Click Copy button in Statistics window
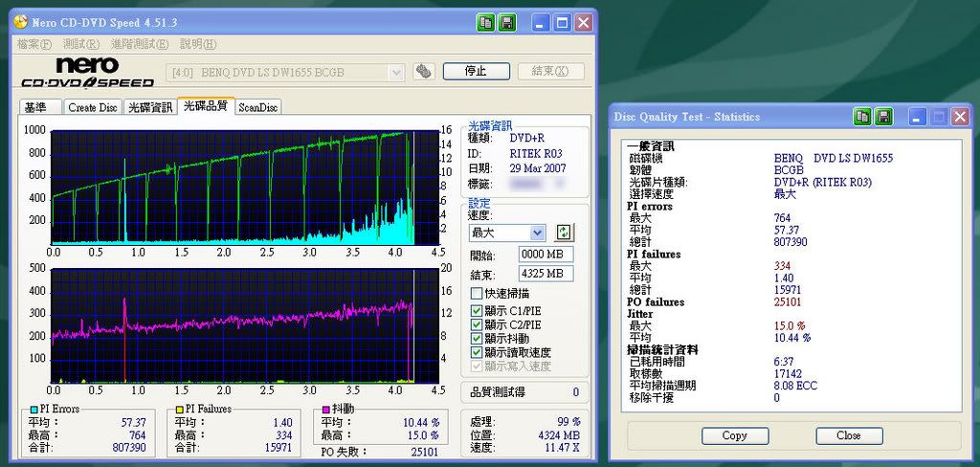 734,435
